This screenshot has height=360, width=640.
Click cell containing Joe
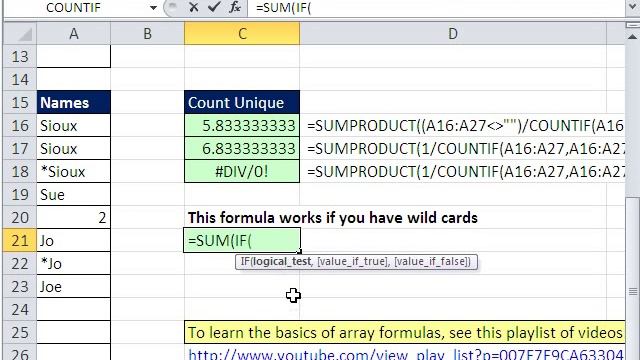(x=73, y=287)
